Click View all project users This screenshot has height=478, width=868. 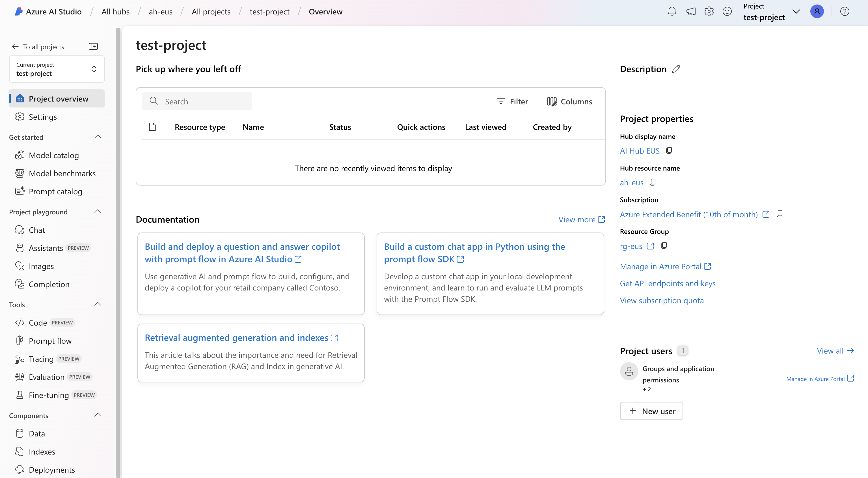(x=835, y=350)
